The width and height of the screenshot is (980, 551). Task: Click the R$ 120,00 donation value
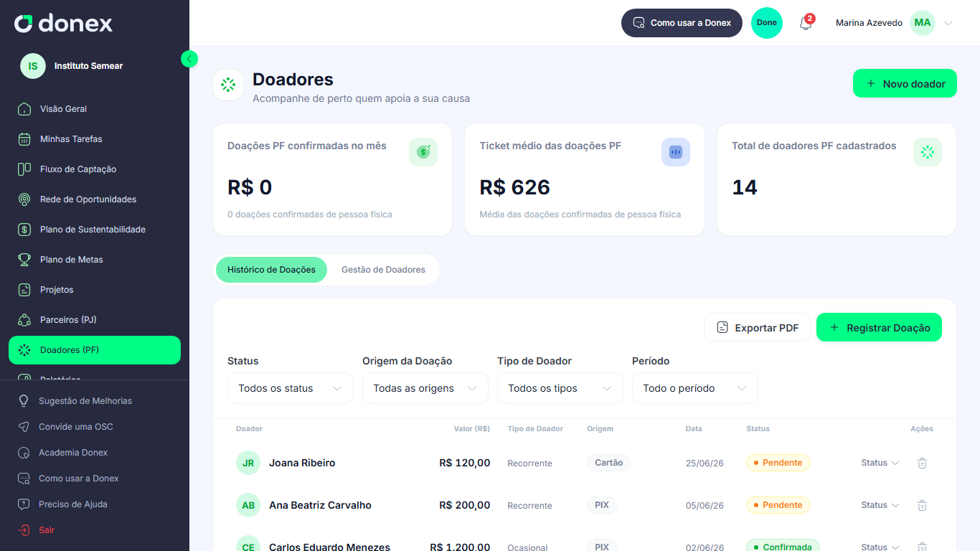click(465, 463)
